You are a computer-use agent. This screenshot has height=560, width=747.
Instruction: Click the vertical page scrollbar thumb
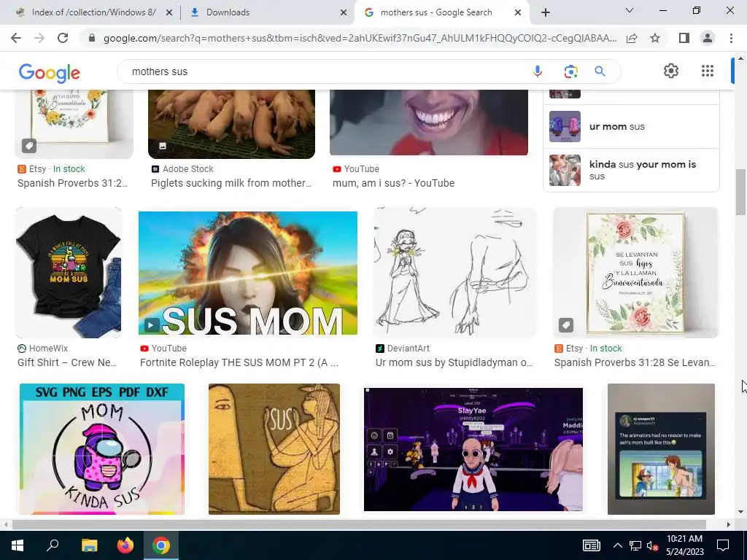point(740,192)
